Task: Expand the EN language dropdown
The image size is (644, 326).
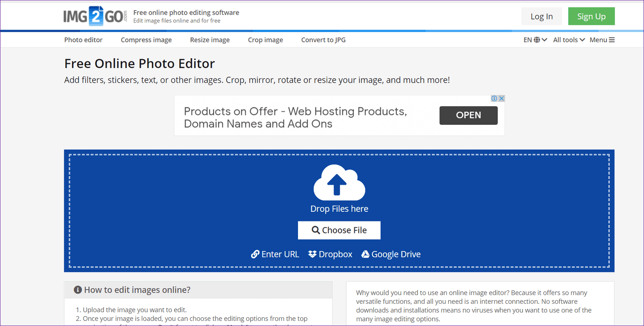Action: coord(535,40)
